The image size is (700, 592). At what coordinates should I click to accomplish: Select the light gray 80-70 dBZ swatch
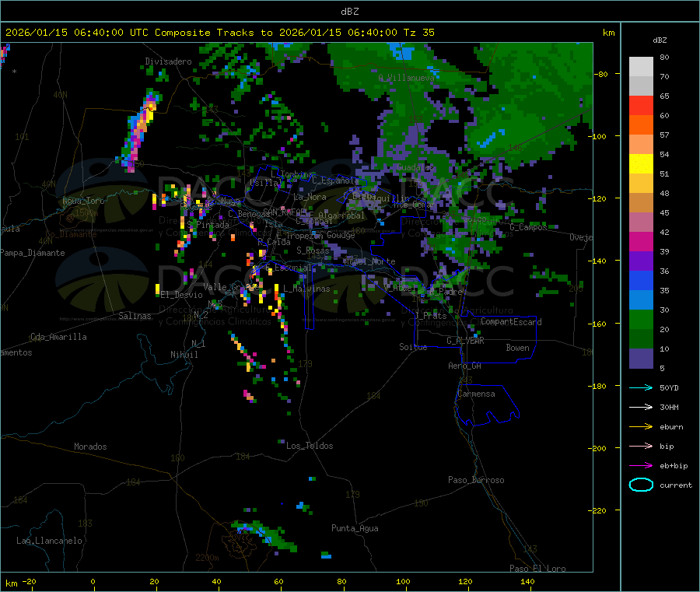pos(641,67)
